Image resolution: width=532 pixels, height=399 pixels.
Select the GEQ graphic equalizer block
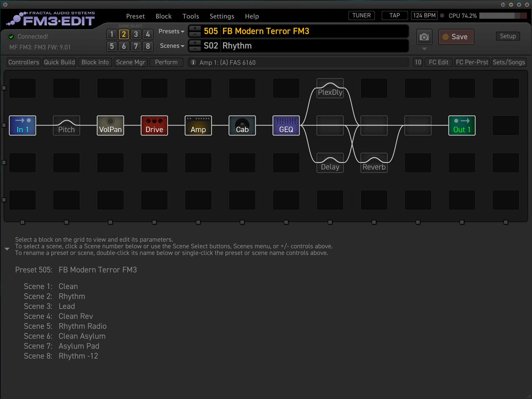[x=286, y=126]
